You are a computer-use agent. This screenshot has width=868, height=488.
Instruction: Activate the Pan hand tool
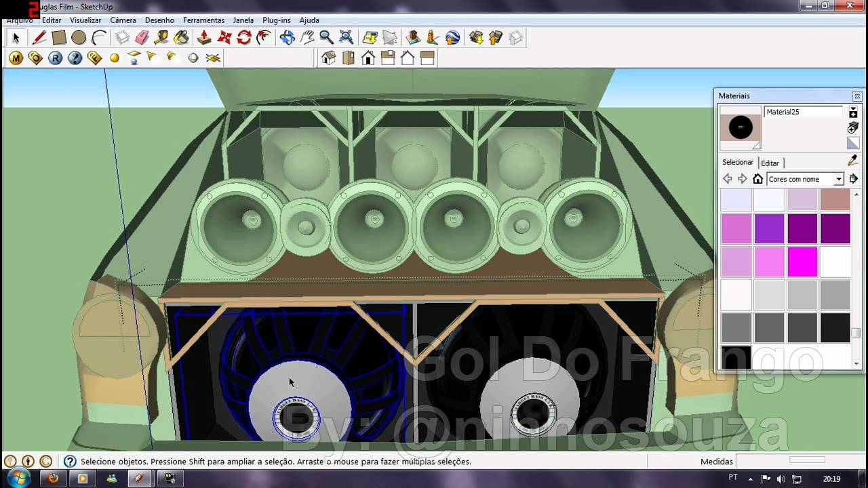(x=307, y=38)
